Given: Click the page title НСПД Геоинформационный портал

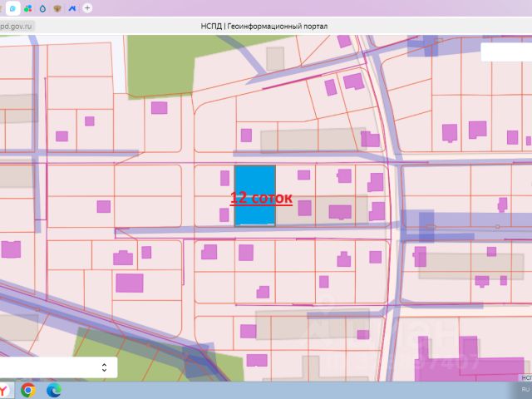Looking at the screenshot, I should pos(264,26).
